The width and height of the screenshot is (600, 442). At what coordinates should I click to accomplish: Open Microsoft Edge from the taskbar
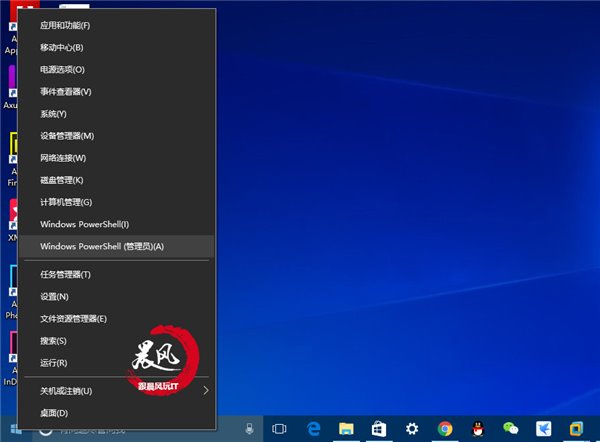point(313,429)
